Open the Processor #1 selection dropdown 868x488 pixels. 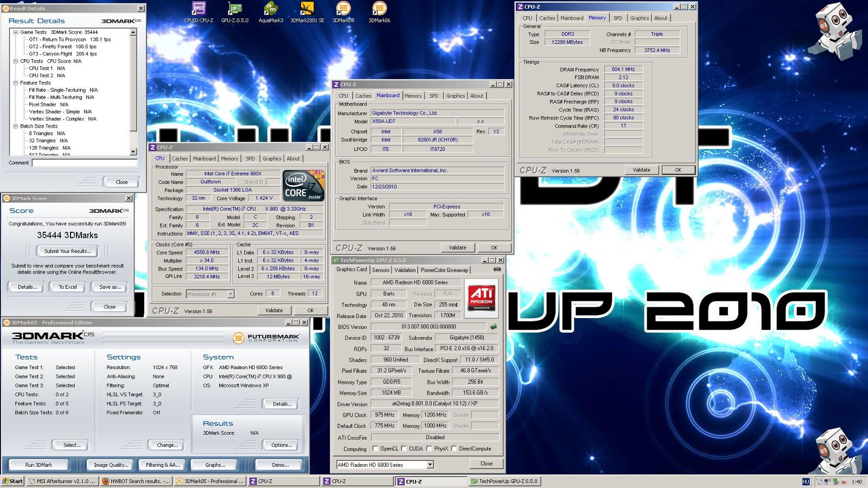(x=231, y=294)
